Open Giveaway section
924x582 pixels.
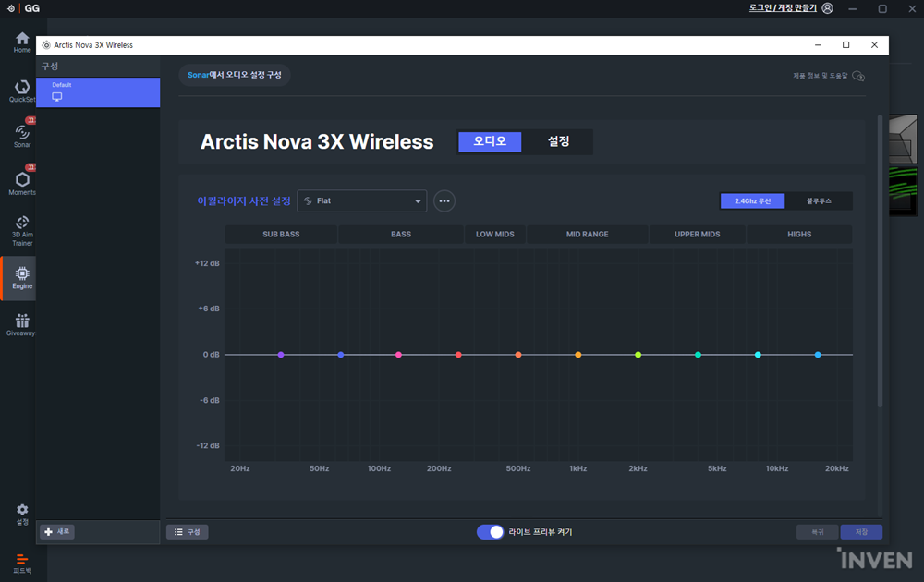[22, 324]
